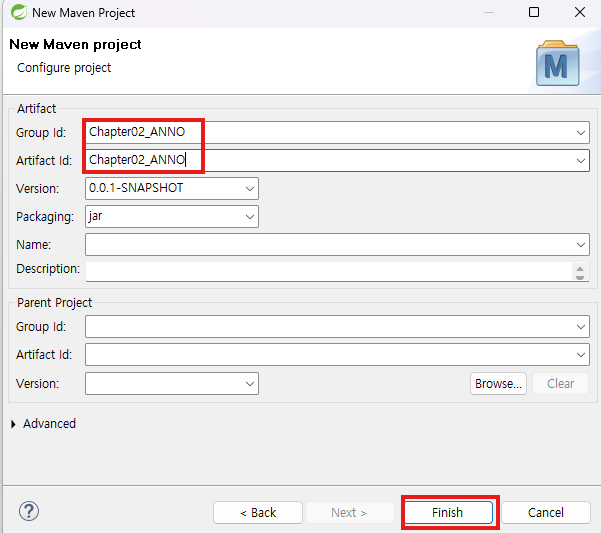Click the Finish button

[x=448, y=512]
